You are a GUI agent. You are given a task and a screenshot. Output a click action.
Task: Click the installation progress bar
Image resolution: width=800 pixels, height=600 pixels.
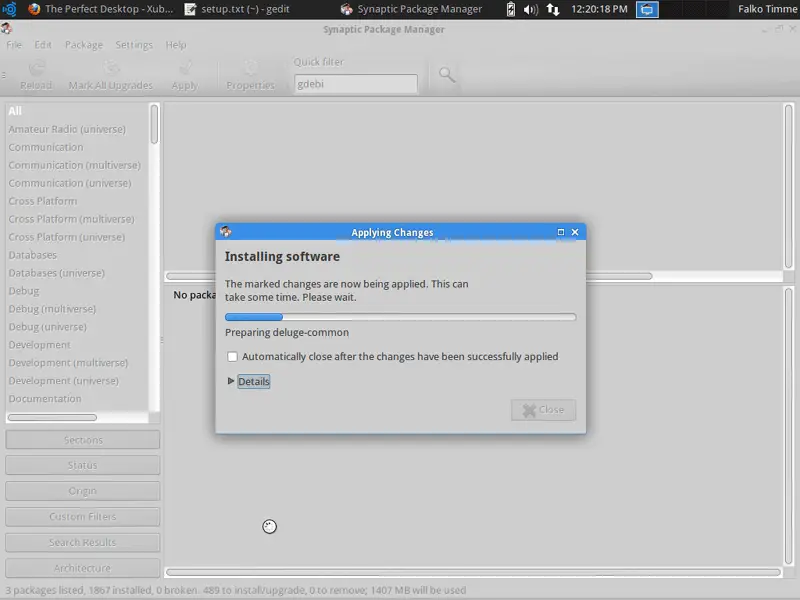coord(401,317)
